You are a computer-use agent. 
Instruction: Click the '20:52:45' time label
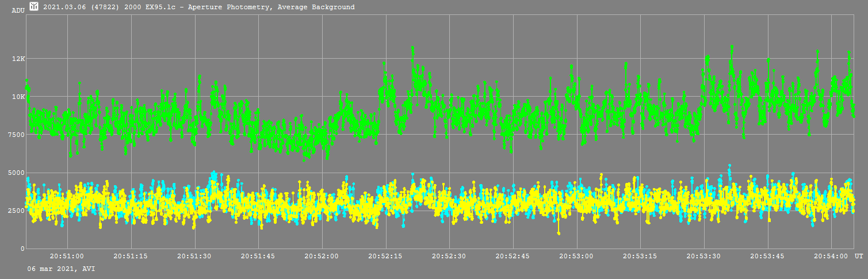click(x=513, y=257)
